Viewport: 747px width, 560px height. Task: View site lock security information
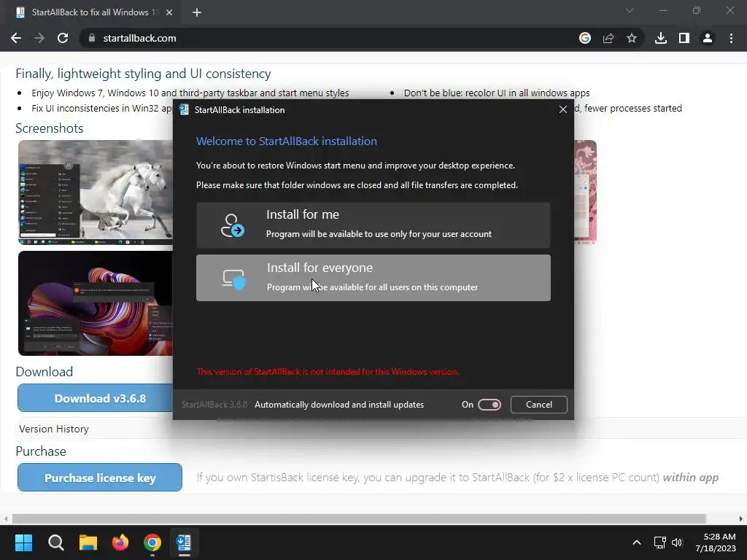[92, 38]
